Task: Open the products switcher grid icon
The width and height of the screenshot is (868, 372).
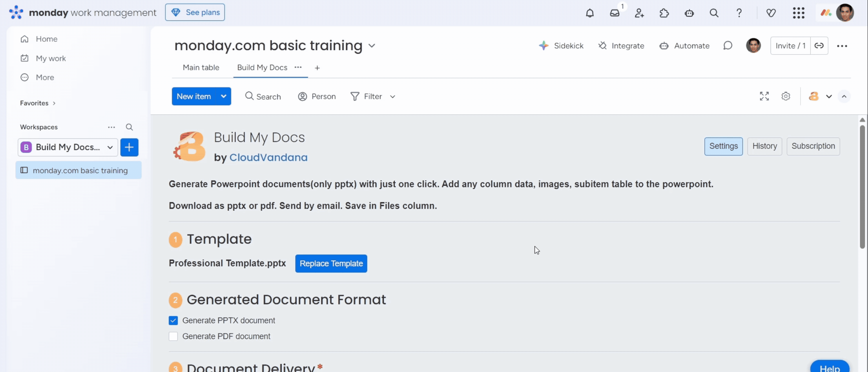Action: (798, 13)
